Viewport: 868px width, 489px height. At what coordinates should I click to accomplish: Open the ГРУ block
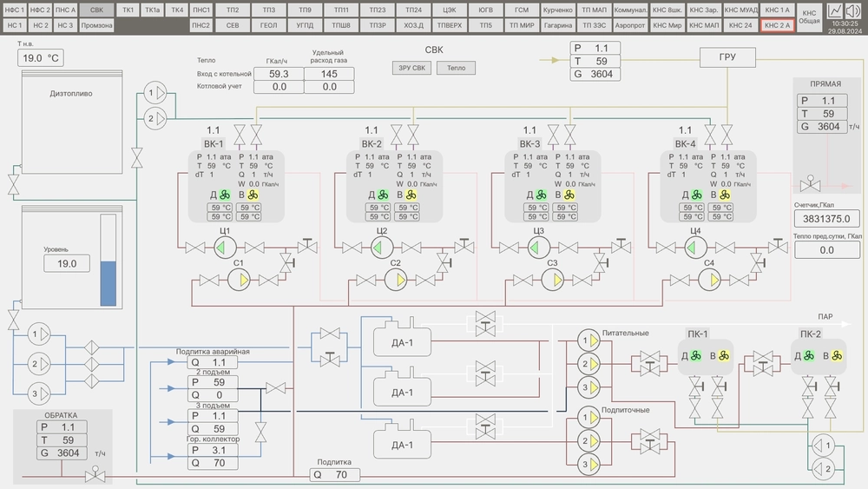click(x=727, y=57)
